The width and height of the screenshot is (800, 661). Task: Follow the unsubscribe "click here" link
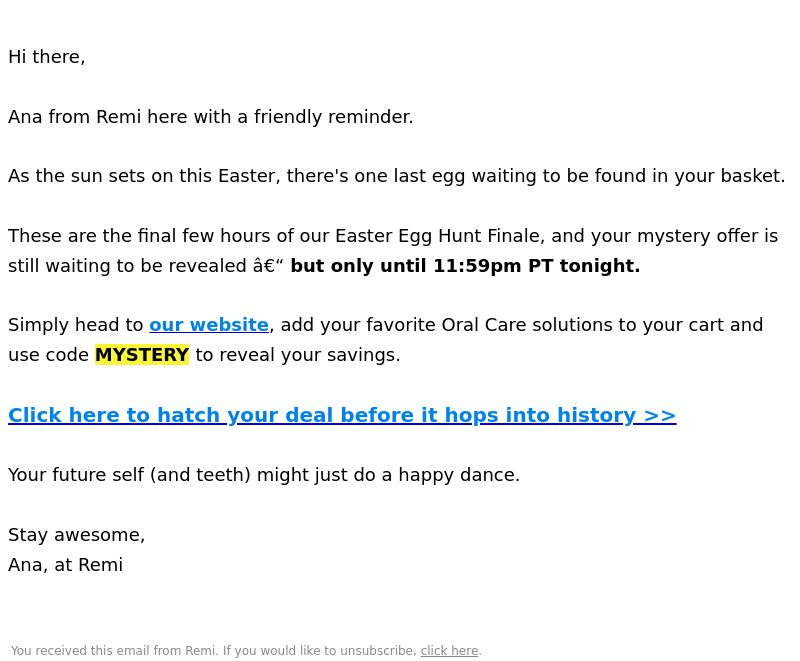tap(449, 651)
